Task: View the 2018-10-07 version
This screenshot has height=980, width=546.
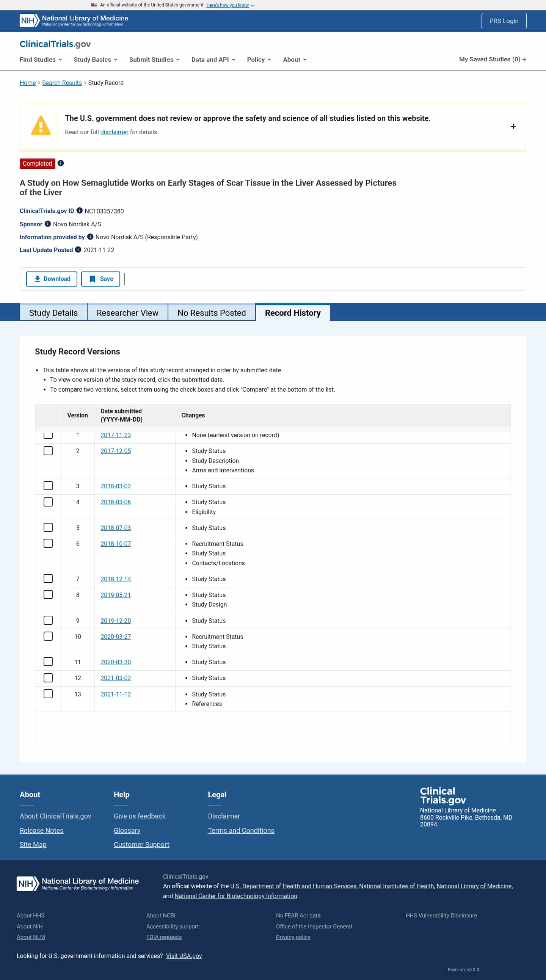Action: click(116, 544)
